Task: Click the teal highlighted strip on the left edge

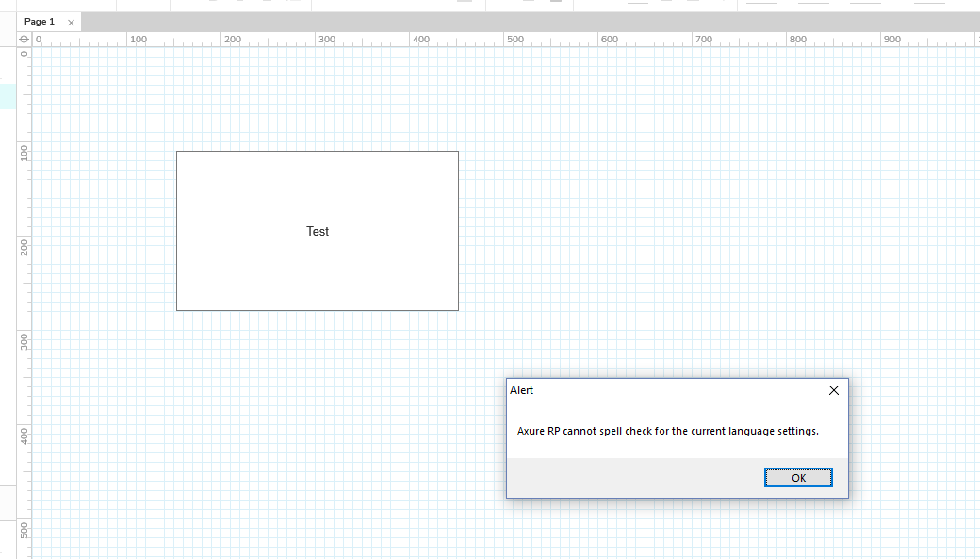Action: [7, 95]
